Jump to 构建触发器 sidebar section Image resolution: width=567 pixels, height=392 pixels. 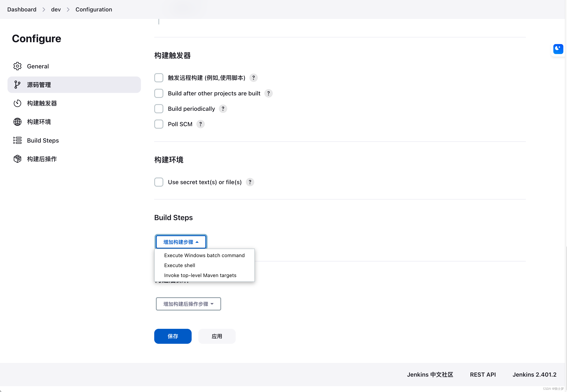[74, 103]
